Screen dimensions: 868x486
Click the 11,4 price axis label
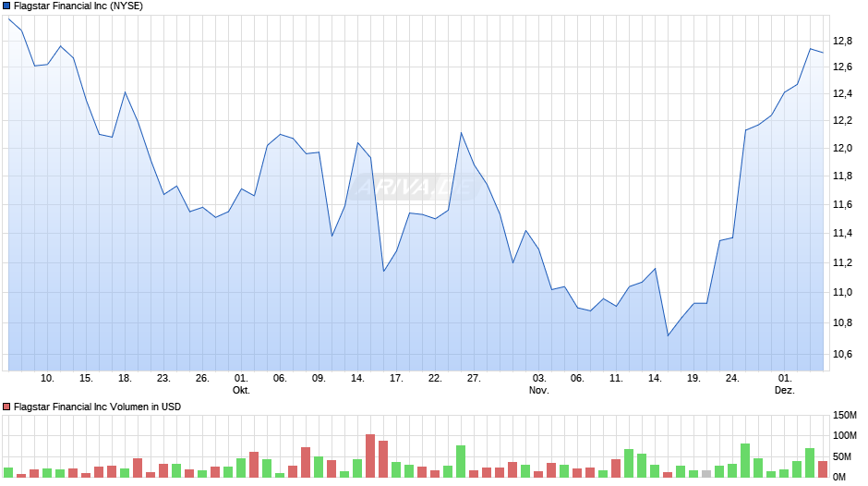[842, 234]
